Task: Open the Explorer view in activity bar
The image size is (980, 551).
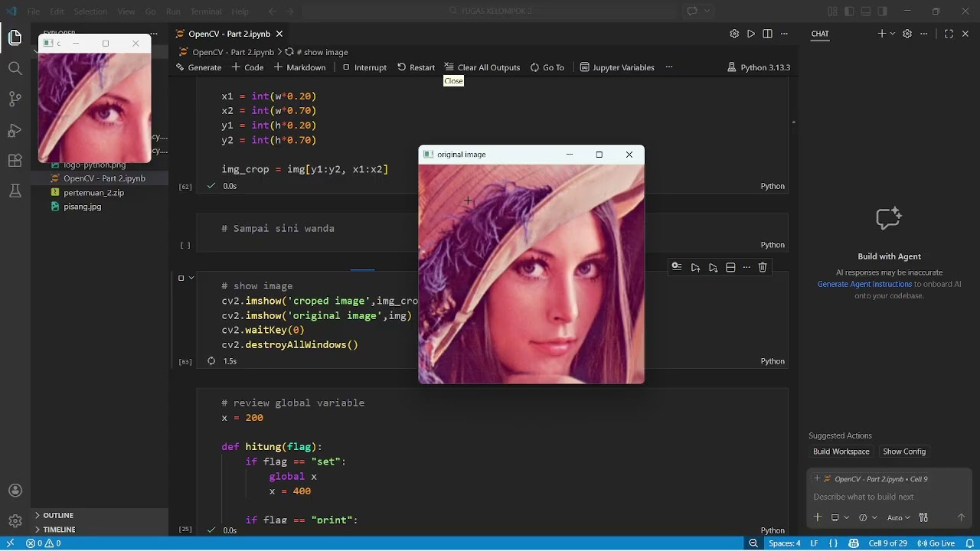Action: [x=15, y=37]
